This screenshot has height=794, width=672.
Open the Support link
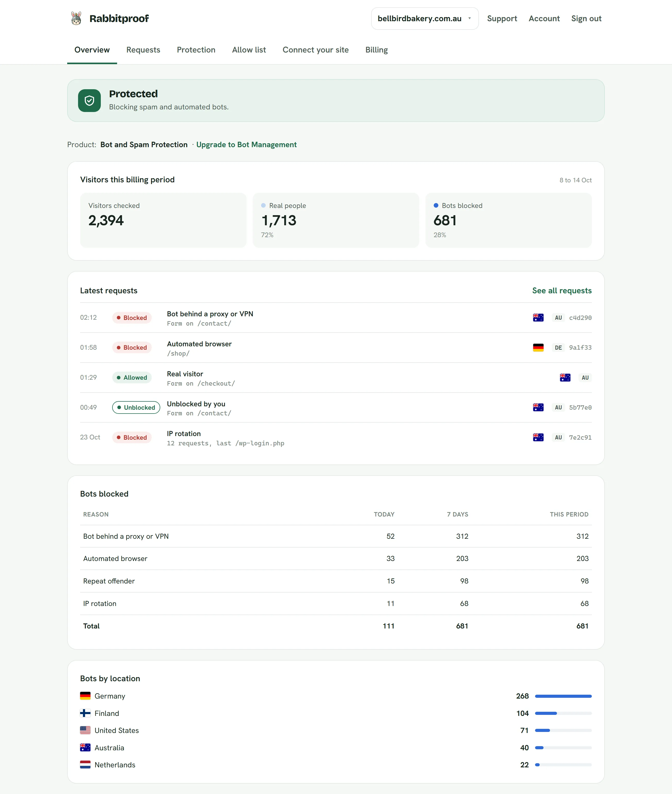point(502,18)
